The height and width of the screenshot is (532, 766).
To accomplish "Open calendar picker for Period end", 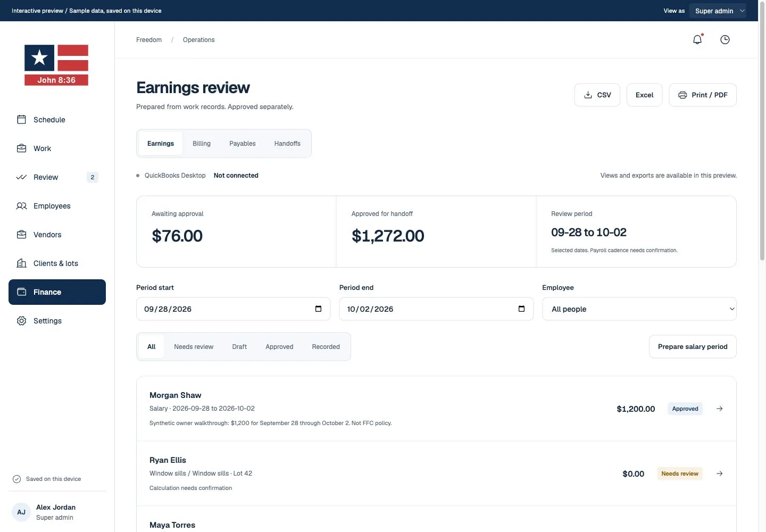I will pyautogui.click(x=521, y=309).
